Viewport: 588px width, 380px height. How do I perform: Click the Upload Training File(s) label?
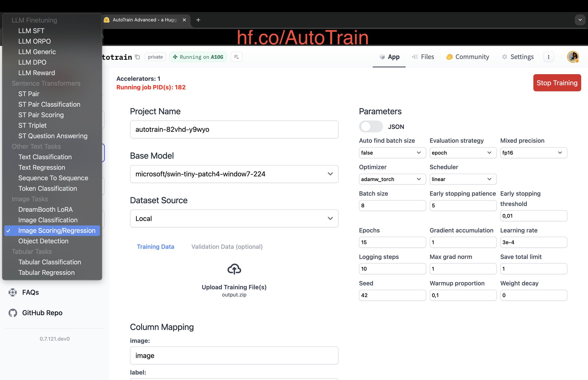pyautogui.click(x=234, y=287)
